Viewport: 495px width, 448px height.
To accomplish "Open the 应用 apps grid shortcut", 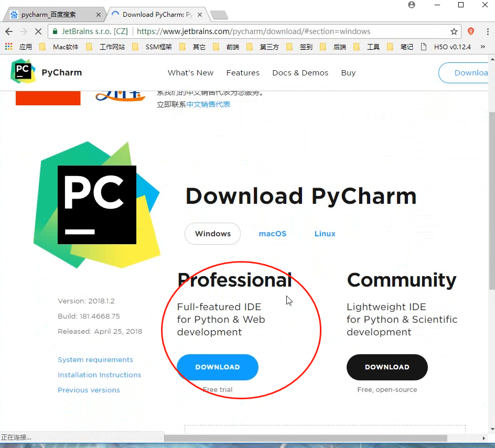I will pyautogui.click(x=19, y=47).
